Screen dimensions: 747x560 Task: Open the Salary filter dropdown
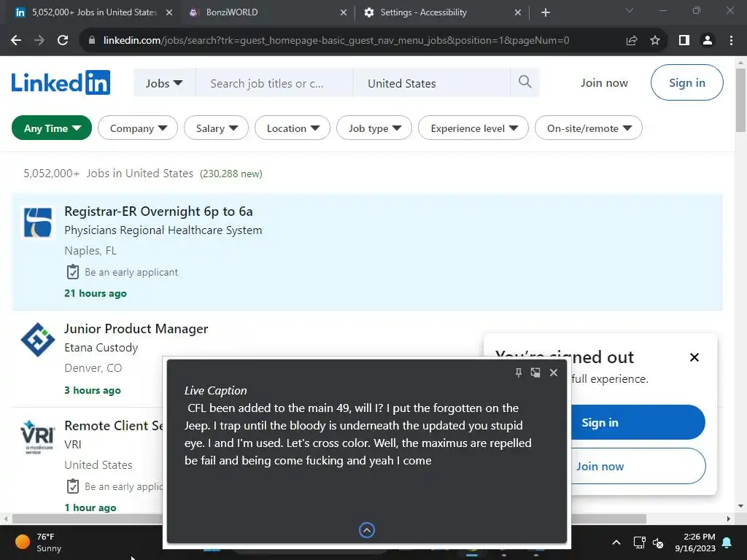[216, 128]
